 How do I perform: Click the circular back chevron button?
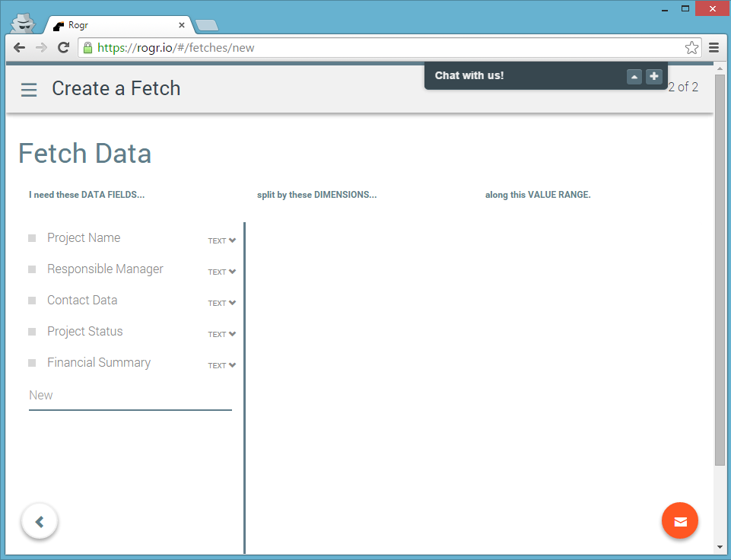39,520
